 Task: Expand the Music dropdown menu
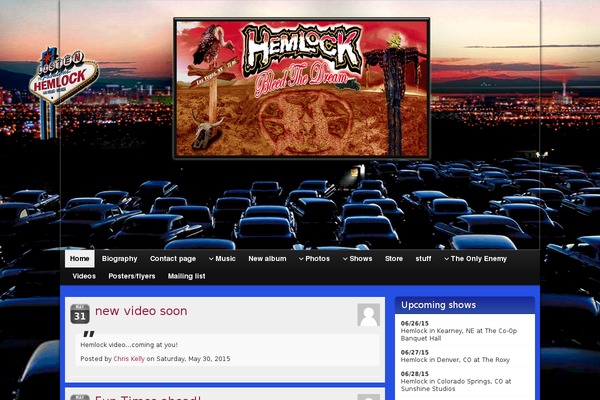click(222, 259)
